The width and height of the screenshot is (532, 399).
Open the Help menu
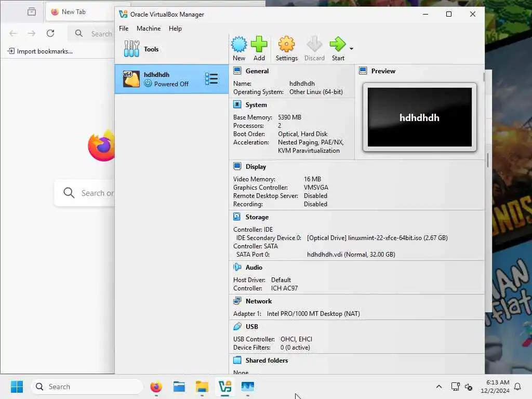point(175,29)
